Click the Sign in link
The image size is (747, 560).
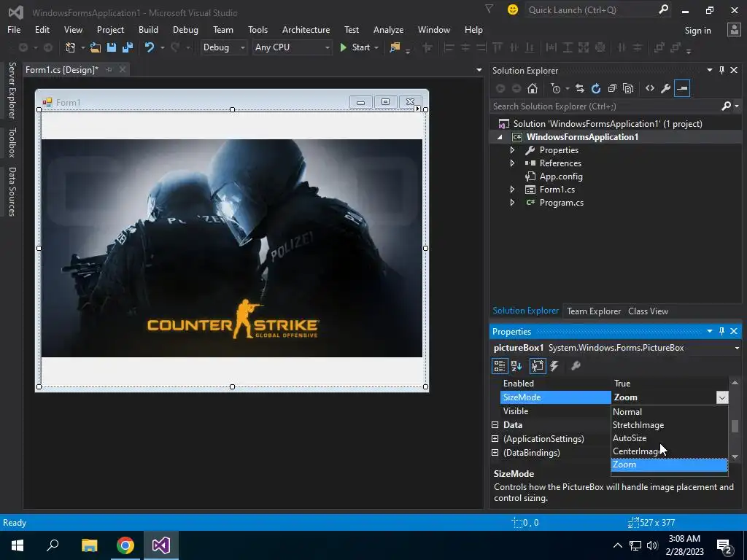tap(697, 31)
